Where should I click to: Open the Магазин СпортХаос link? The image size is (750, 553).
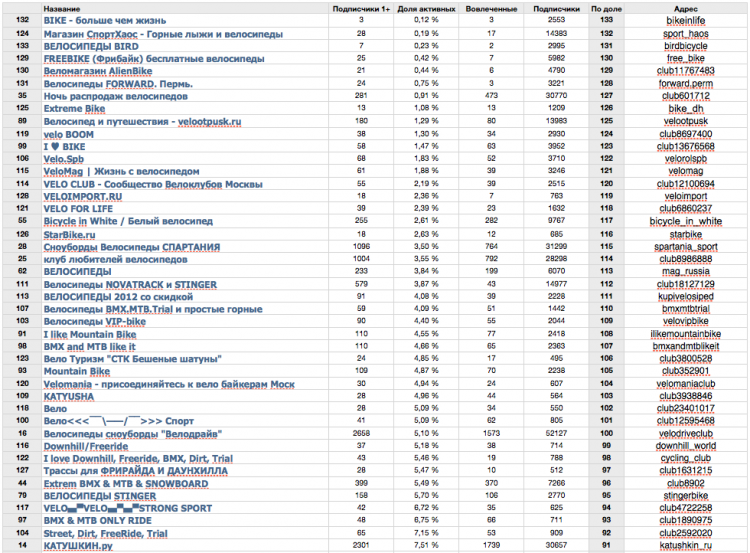point(163,34)
